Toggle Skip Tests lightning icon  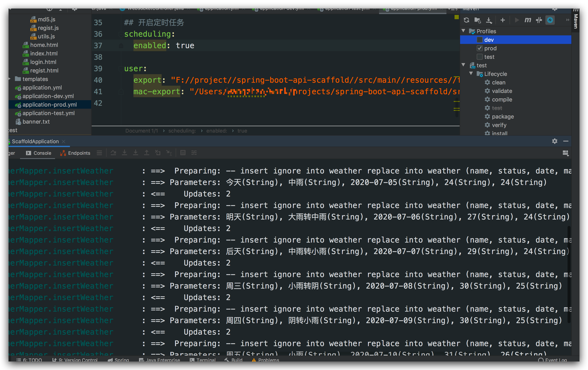(x=550, y=20)
